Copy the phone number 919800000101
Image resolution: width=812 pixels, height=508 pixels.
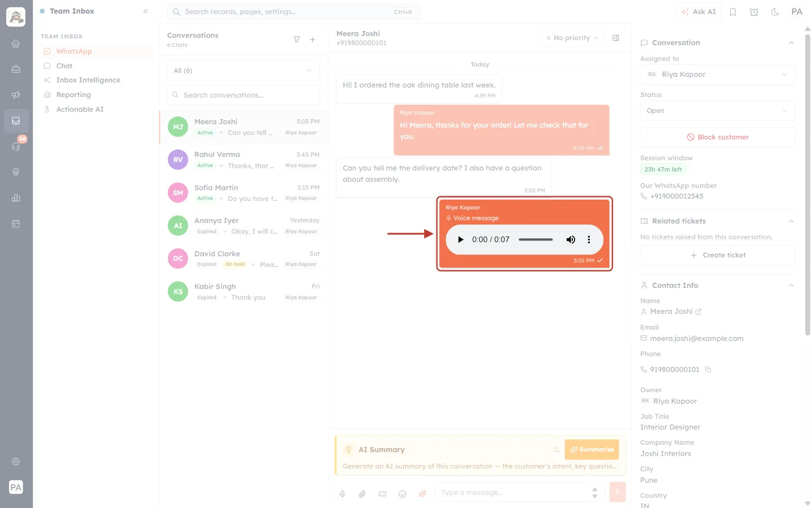coord(708,370)
